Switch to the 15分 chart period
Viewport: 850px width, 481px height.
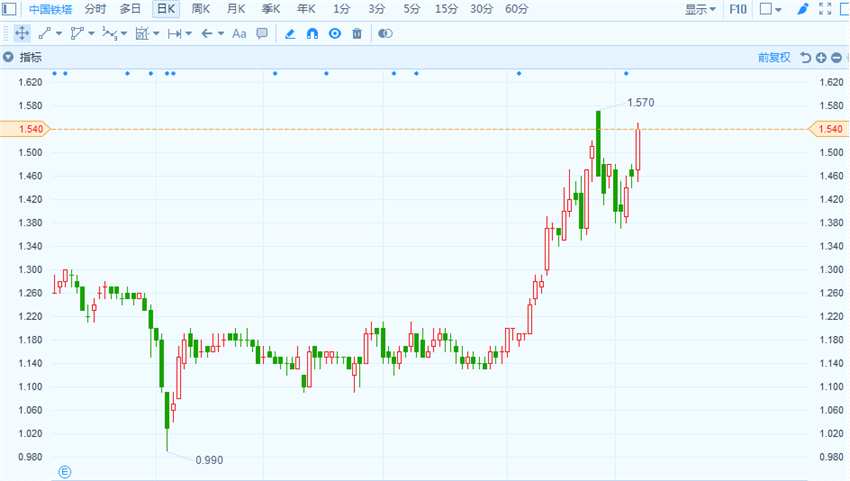point(446,9)
